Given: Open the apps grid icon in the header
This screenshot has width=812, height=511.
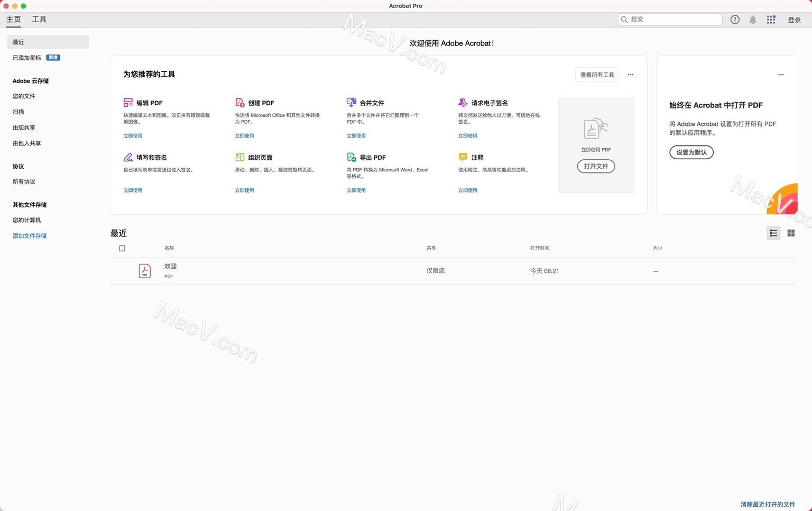Looking at the screenshot, I should [x=771, y=20].
